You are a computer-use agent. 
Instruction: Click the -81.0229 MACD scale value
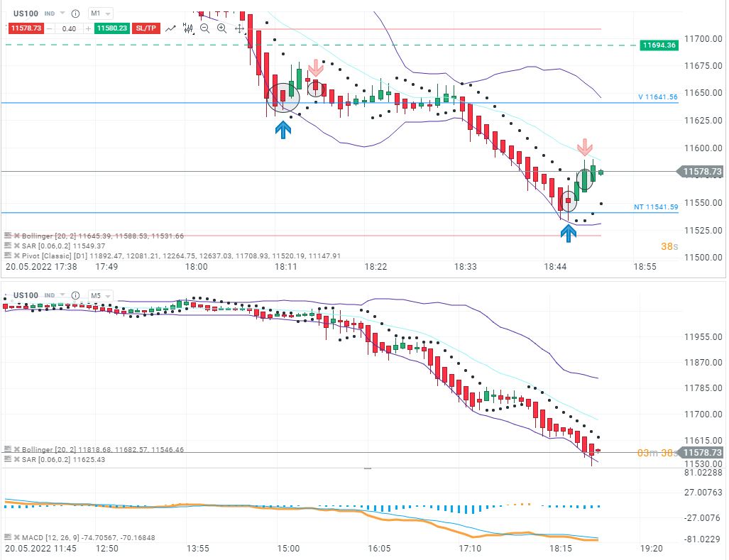703,539
